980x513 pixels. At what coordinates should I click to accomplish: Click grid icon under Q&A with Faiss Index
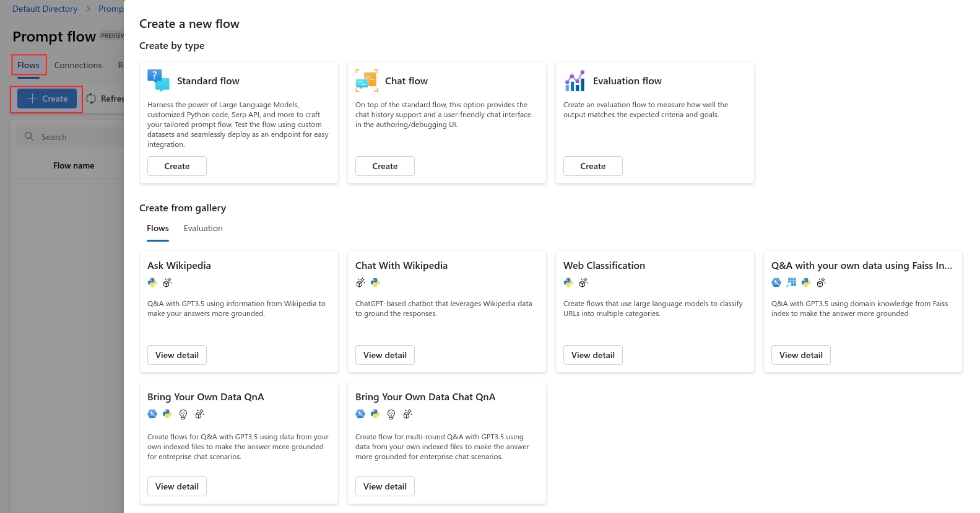(791, 283)
